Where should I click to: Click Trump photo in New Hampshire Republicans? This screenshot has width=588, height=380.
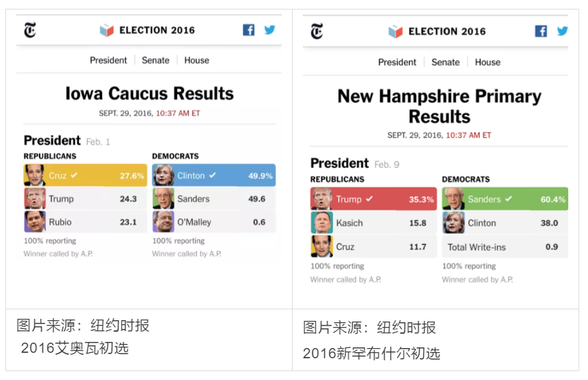[321, 199]
